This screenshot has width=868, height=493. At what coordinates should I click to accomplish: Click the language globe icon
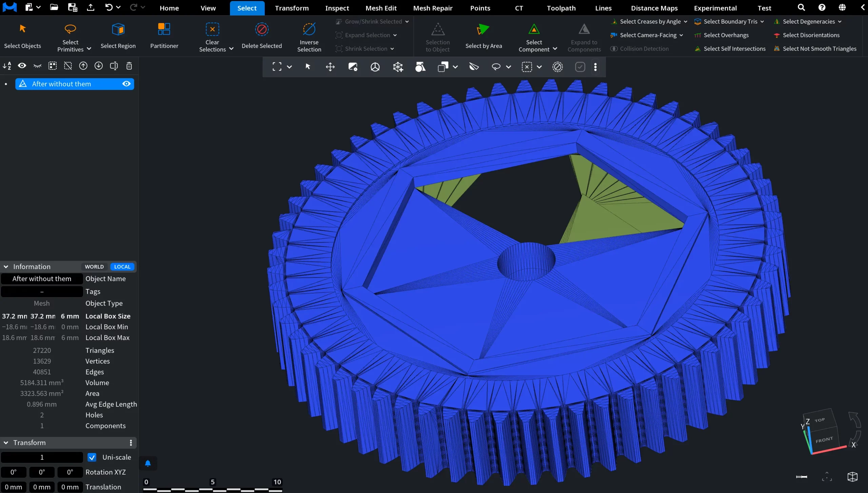842,7
